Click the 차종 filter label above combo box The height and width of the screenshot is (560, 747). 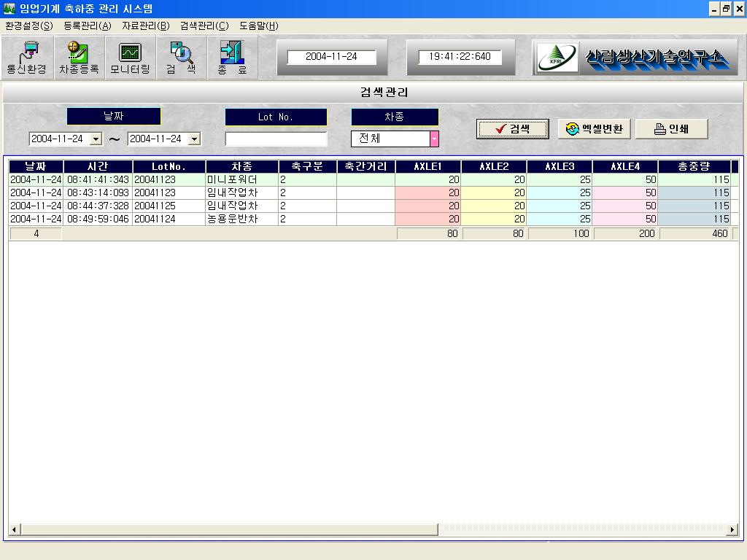(395, 117)
